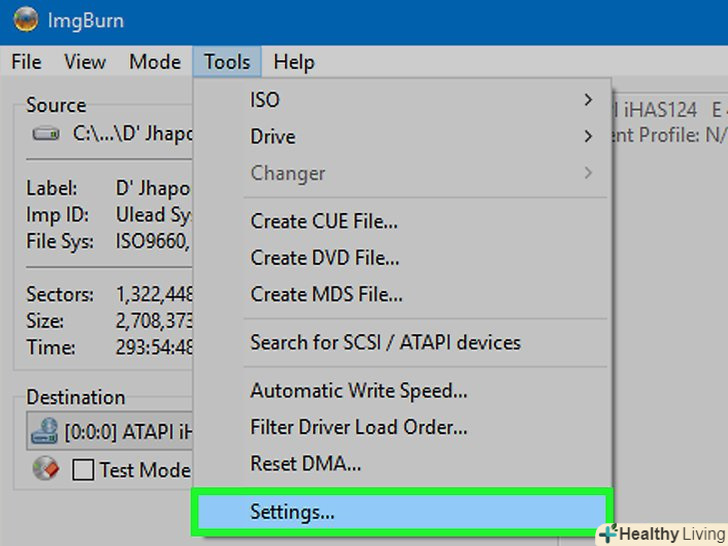Enable the Test Mode checkbox

click(x=83, y=469)
